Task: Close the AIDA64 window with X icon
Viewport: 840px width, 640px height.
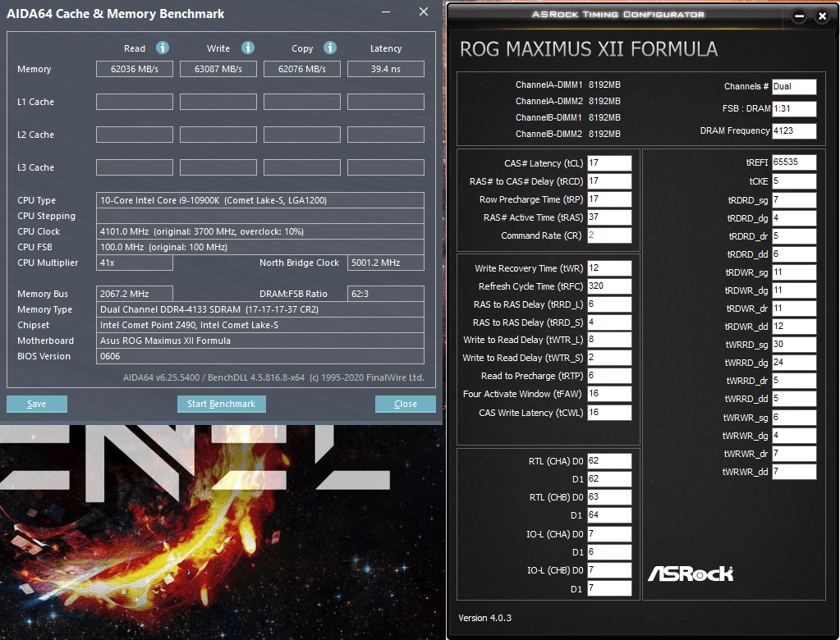Action: click(x=423, y=11)
